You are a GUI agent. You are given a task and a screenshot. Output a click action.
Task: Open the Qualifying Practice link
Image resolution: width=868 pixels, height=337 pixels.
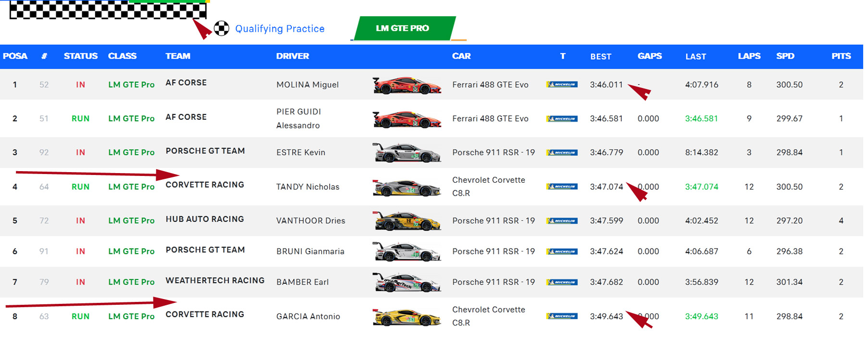(280, 29)
